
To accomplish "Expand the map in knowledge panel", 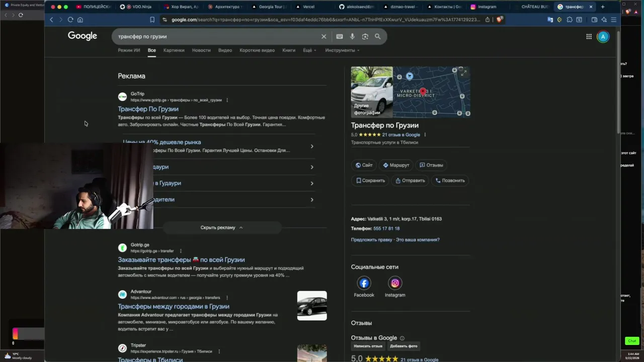I will tap(463, 72).
